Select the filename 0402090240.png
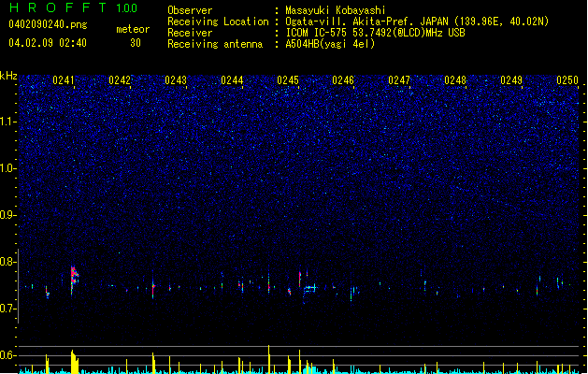 tap(48, 24)
